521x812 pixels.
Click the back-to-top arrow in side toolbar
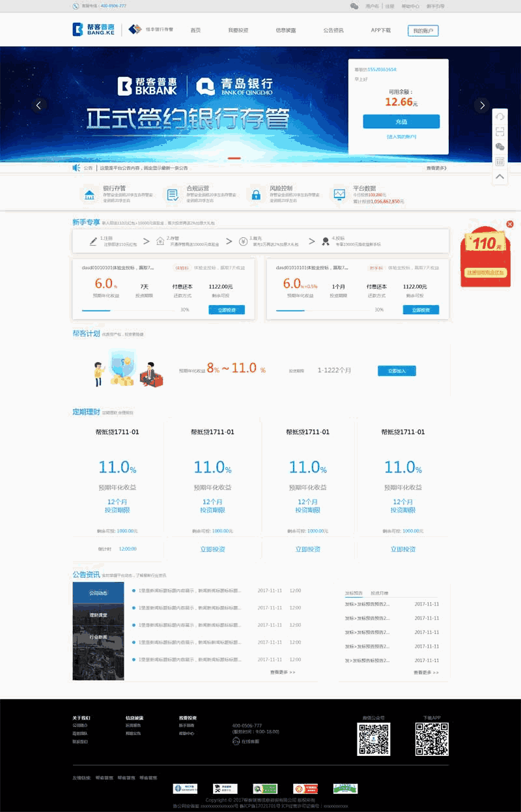click(500, 177)
